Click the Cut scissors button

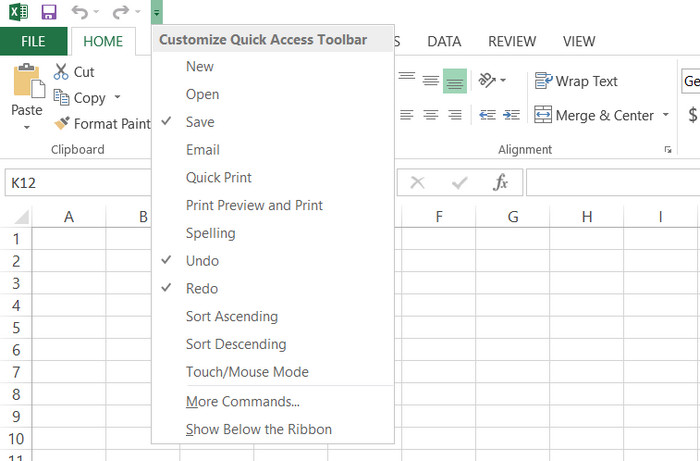[x=74, y=72]
